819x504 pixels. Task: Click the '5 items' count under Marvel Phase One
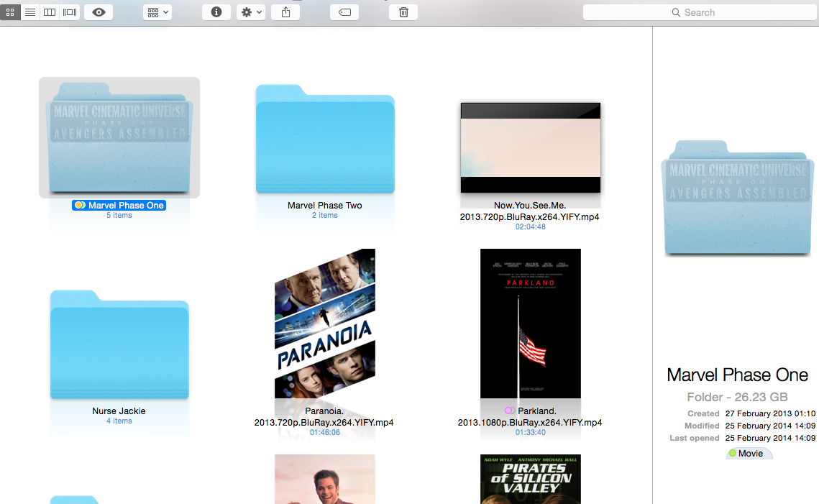(x=119, y=215)
